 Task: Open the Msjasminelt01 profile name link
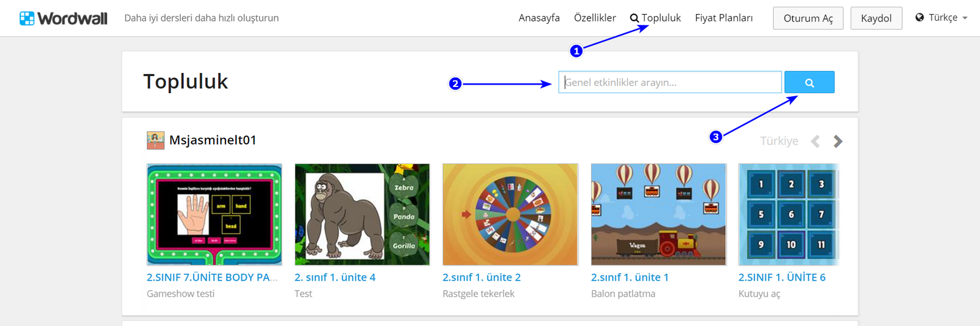pyautogui.click(x=213, y=140)
